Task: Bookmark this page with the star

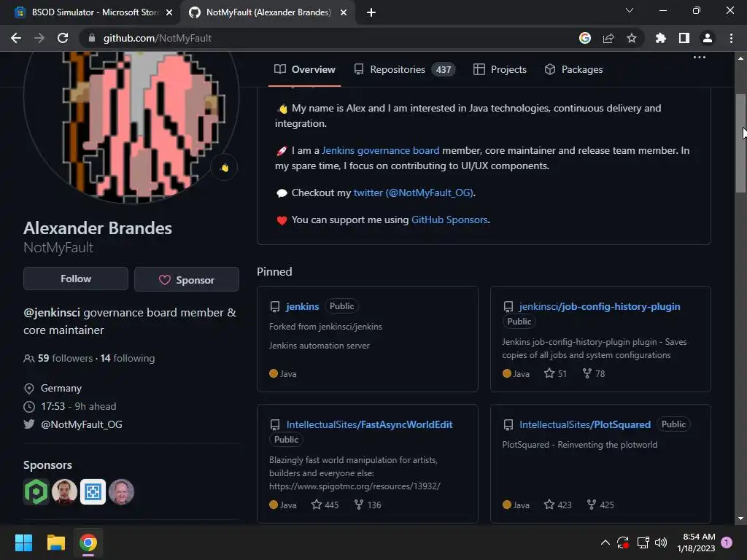Action: [632, 38]
